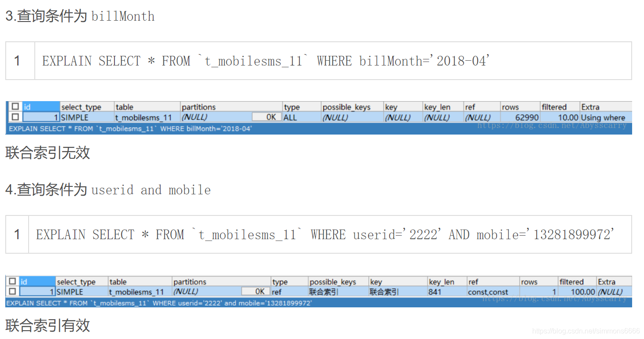The width and height of the screenshot is (644, 339).
Task: Select 'table' header in userid-mobile grid
Action: tap(140, 282)
